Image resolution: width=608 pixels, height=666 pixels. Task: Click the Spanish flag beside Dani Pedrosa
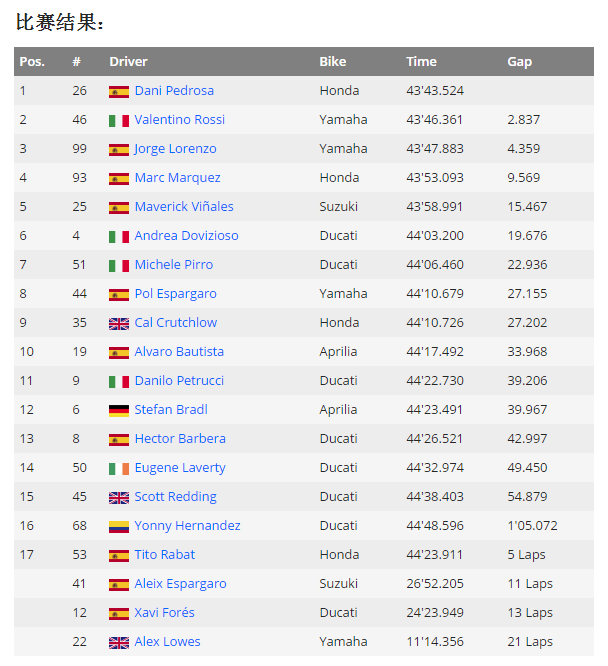click(119, 91)
